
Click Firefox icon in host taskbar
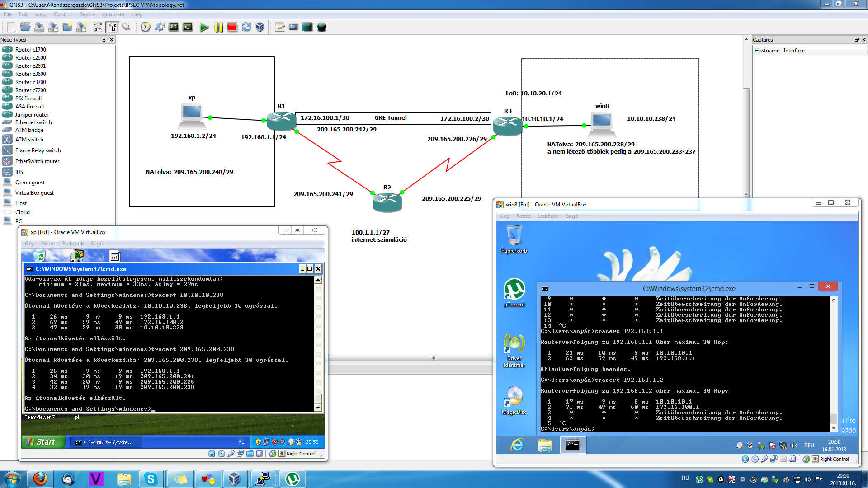pyautogui.click(x=40, y=479)
